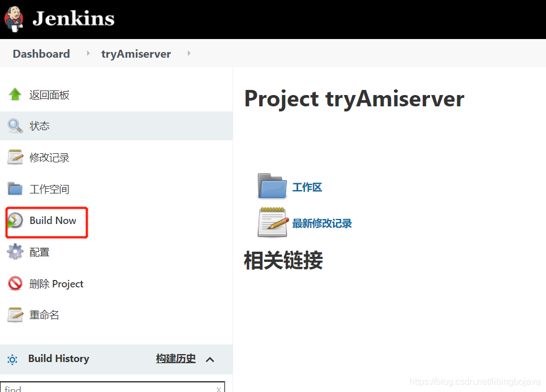Click the large notepad 最新修改记录 icon
The height and width of the screenshot is (392, 546).
[273, 222]
